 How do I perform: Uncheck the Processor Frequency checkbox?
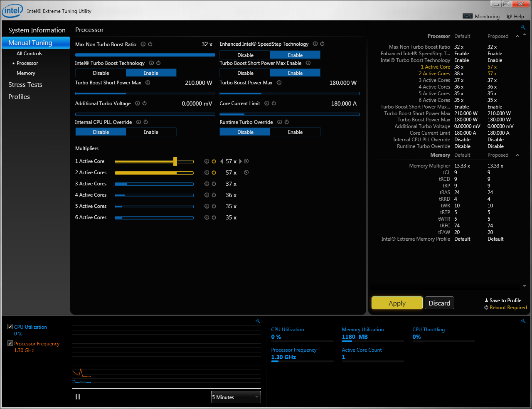point(10,343)
